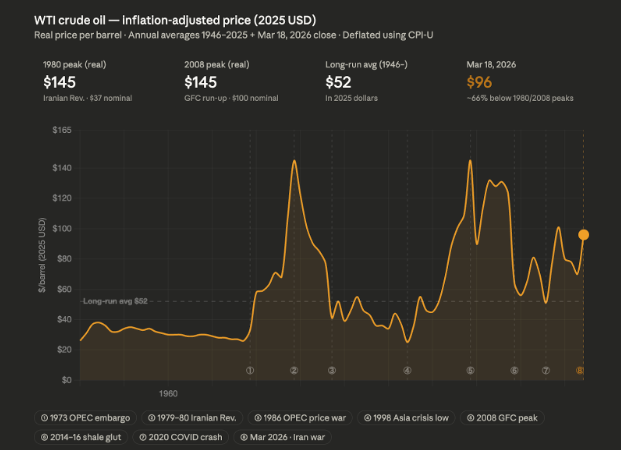The height and width of the screenshot is (450, 621).
Task: Click the circled 1 marker on the x-axis
Action: 250,370
